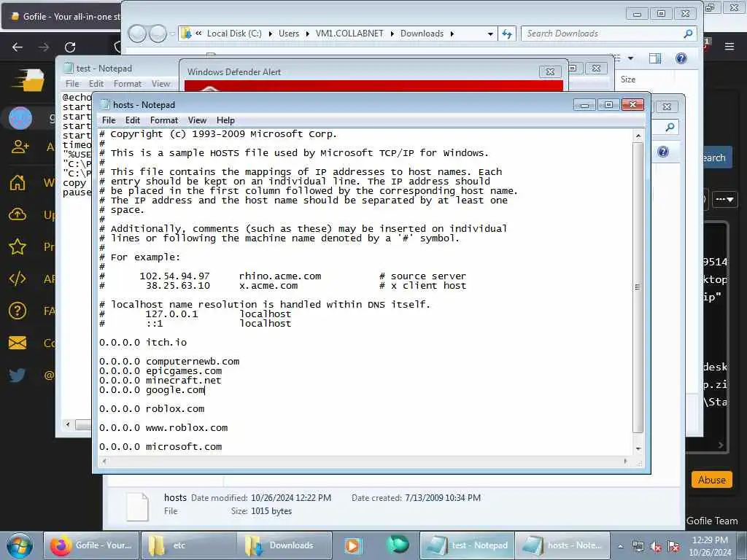Viewport: 747px width, 560px height.
Task: Open the Action Center flag icon
Action: click(673, 546)
